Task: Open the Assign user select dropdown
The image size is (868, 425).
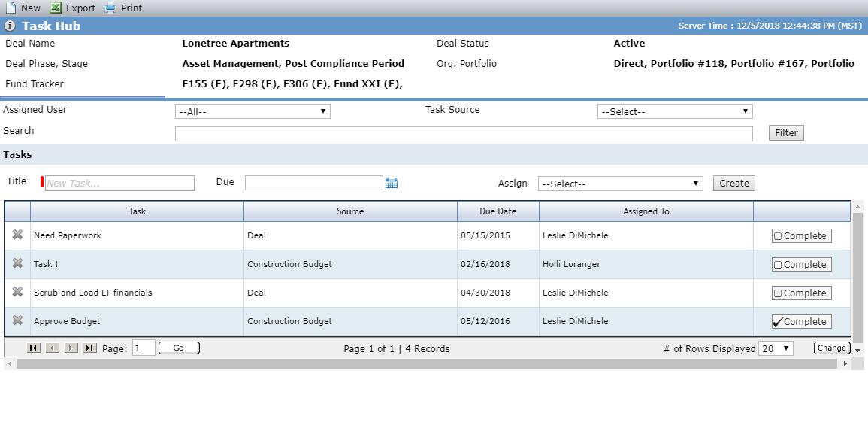Action: point(621,184)
